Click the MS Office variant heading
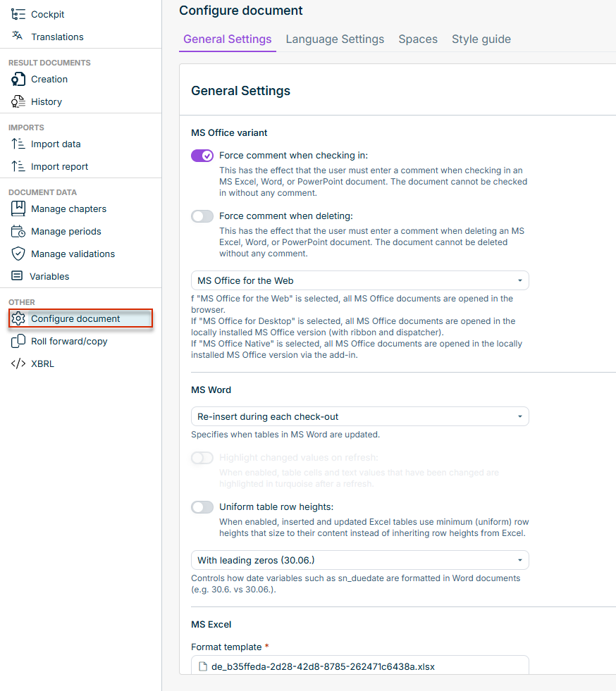616x691 pixels. pyautogui.click(x=229, y=132)
